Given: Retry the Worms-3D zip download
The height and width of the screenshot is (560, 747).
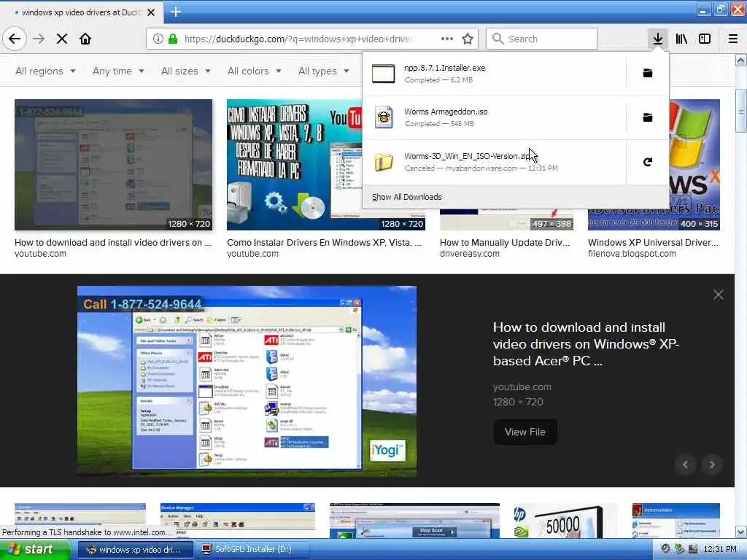Looking at the screenshot, I should 648,162.
